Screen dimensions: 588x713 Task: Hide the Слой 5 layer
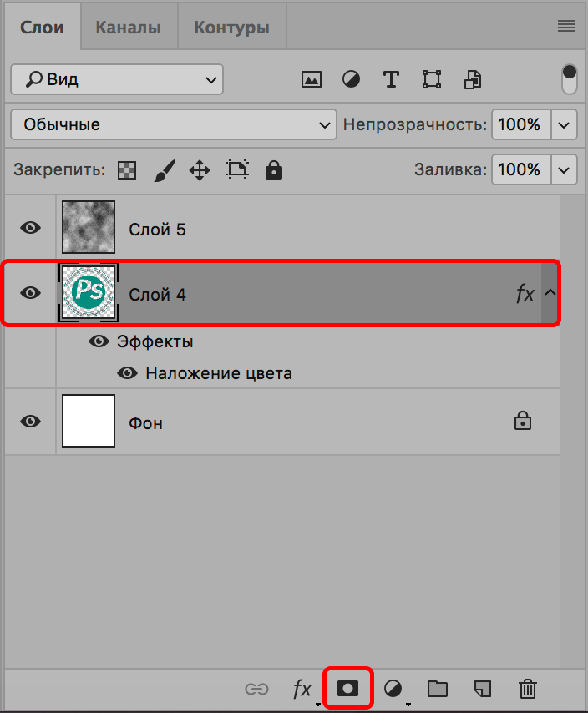click(29, 227)
